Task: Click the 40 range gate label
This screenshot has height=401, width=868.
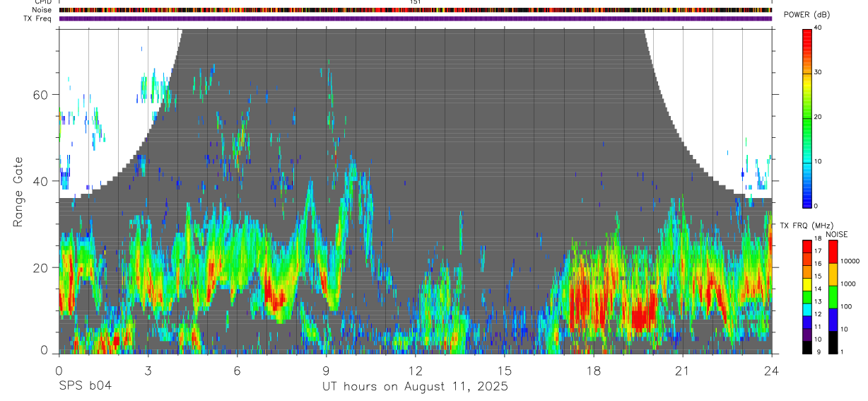Action: point(42,181)
